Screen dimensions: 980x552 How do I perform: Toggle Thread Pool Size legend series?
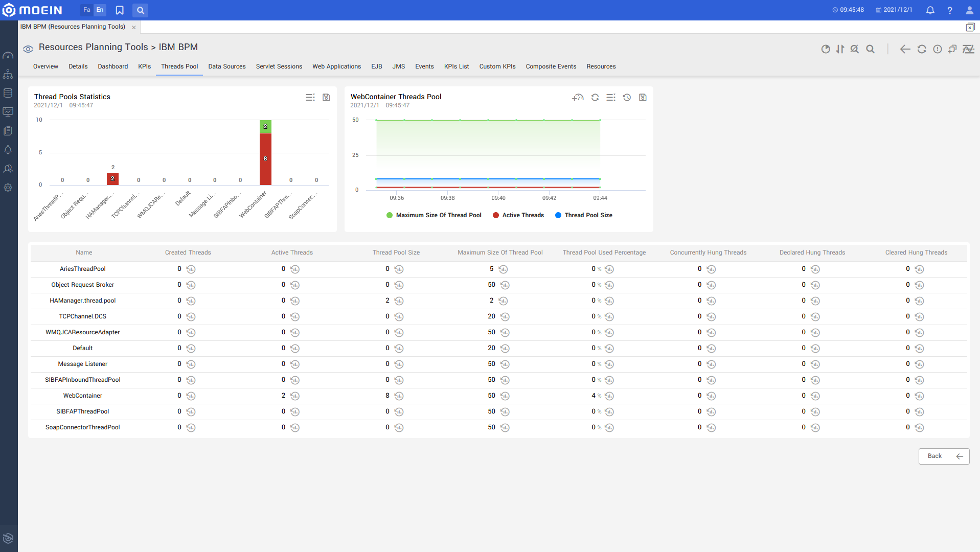tap(584, 215)
